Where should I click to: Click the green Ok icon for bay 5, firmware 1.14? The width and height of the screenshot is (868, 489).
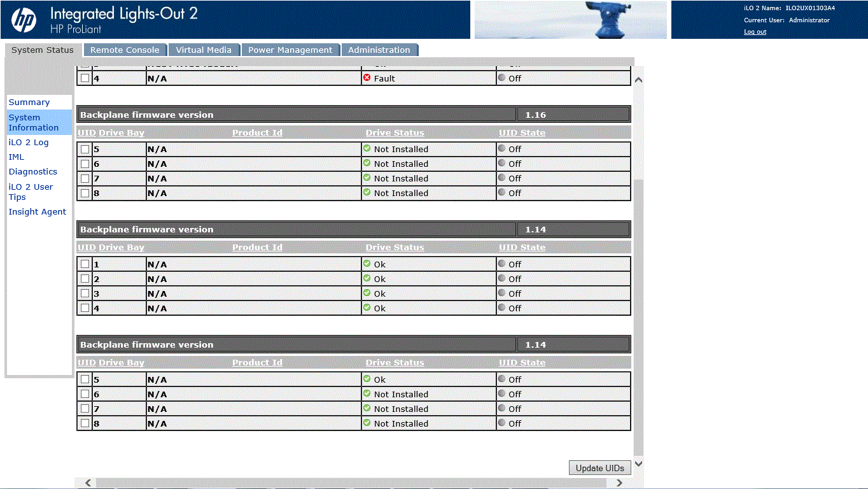click(x=367, y=379)
